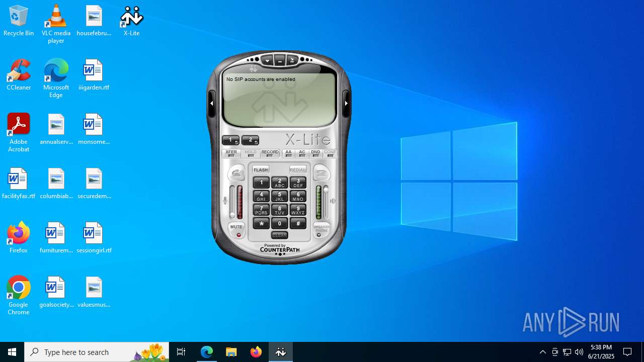Click the microphone volume slider
The width and height of the screenshot is (644, 362).
click(232, 202)
